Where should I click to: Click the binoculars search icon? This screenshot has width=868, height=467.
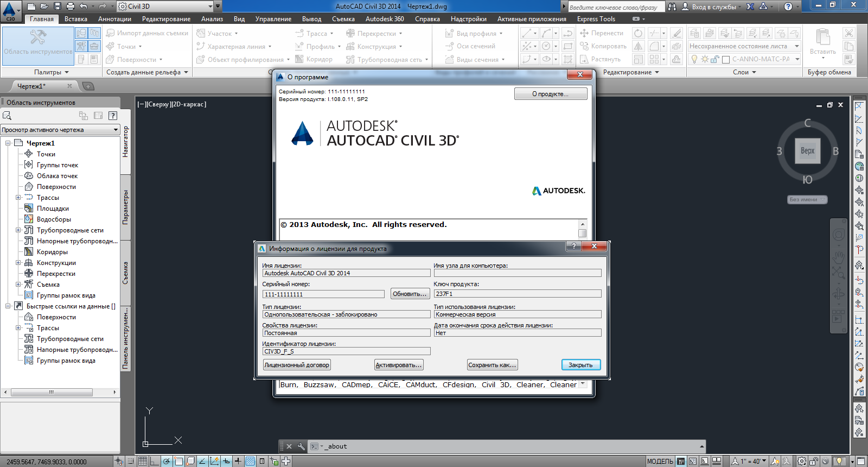(x=672, y=7)
